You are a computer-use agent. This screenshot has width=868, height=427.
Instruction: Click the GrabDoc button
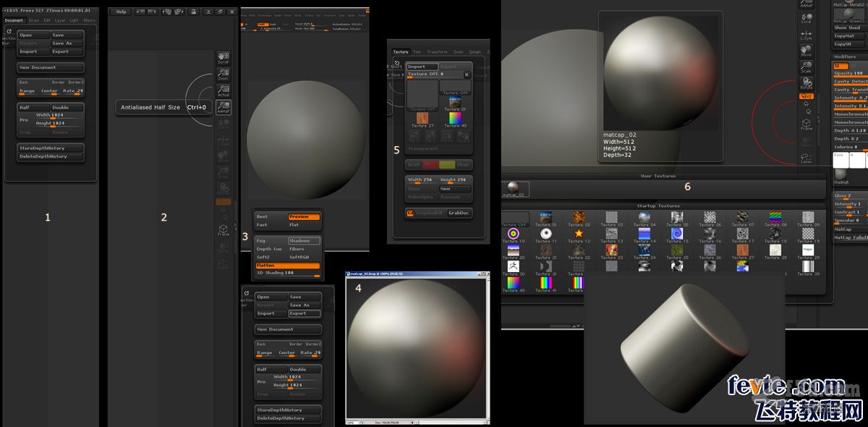[459, 213]
